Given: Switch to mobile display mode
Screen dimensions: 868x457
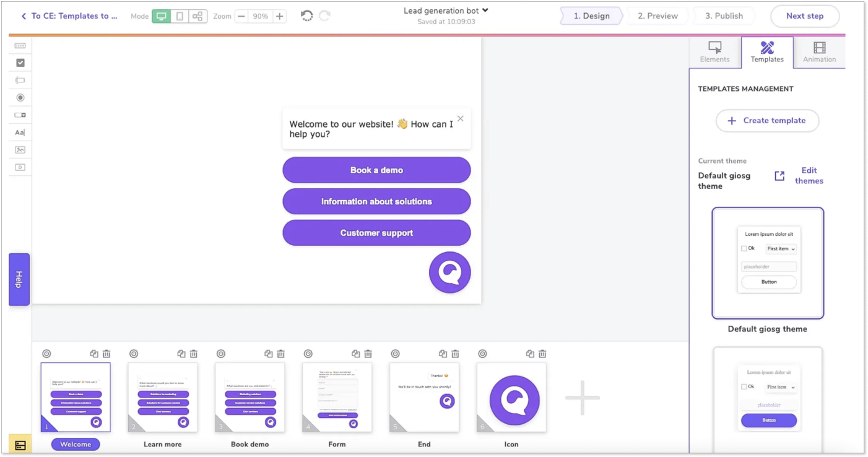Looking at the screenshot, I should 180,16.
